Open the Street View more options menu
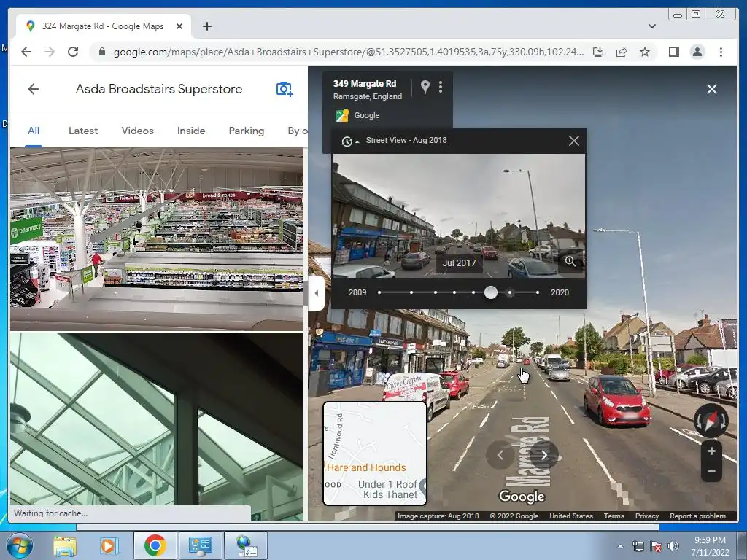This screenshot has width=747, height=560. [x=441, y=87]
